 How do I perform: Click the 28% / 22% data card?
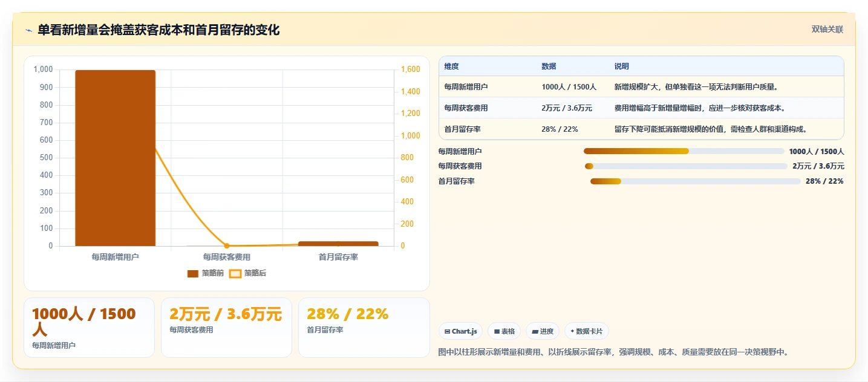point(364,328)
